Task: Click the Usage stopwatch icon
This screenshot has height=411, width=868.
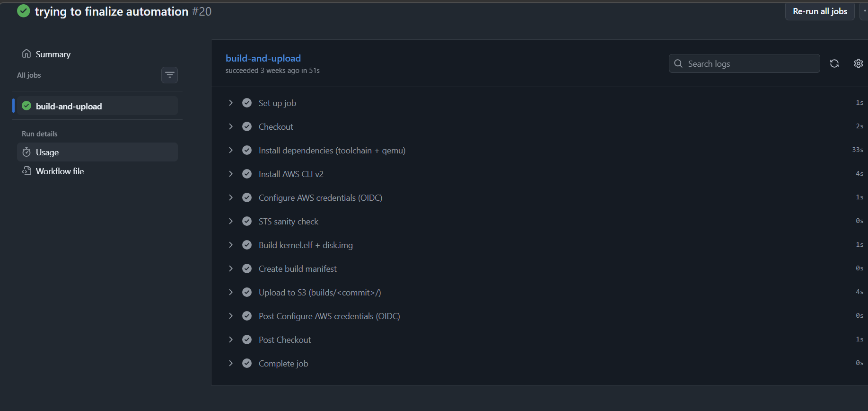Action: 26,152
